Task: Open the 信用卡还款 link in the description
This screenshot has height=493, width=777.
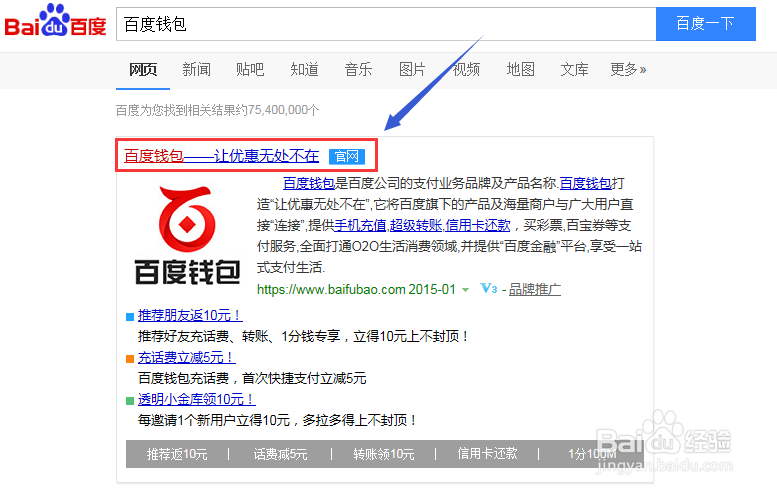Action: pyautogui.click(x=478, y=225)
